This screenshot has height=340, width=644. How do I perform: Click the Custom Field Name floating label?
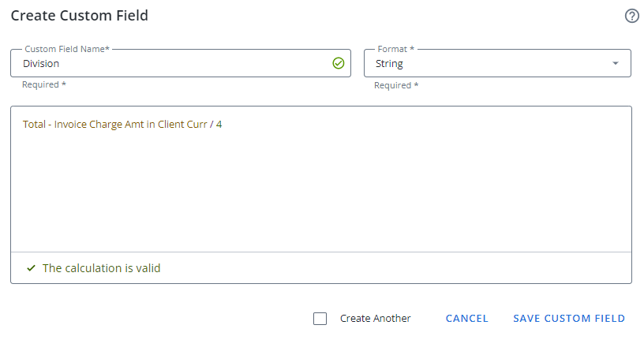(67, 49)
